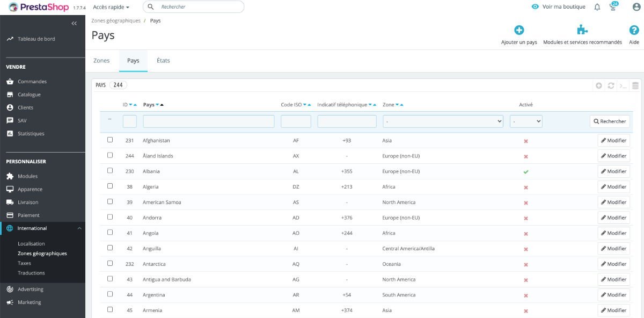Screen dimensions: 644x318
Task: Click the Ajouter un pays plus icon
Action: point(519,31)
